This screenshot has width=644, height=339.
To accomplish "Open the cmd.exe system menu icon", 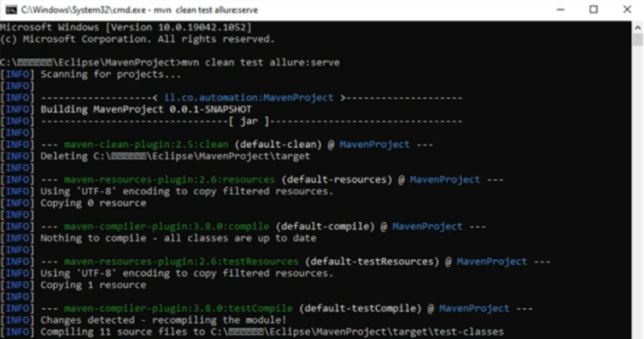I will tap(10, 10).
